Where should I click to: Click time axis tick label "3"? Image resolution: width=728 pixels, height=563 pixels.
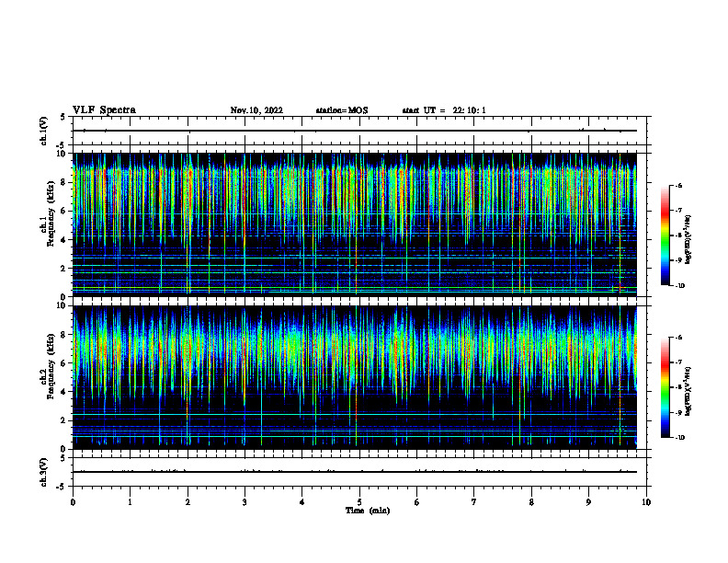245,502
